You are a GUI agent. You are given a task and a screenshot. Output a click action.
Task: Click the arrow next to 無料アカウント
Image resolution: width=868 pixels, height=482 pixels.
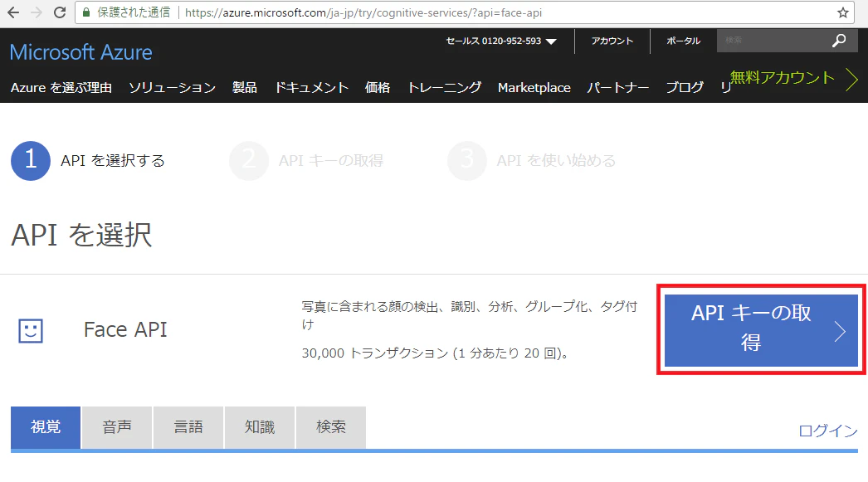pos(852,80)
